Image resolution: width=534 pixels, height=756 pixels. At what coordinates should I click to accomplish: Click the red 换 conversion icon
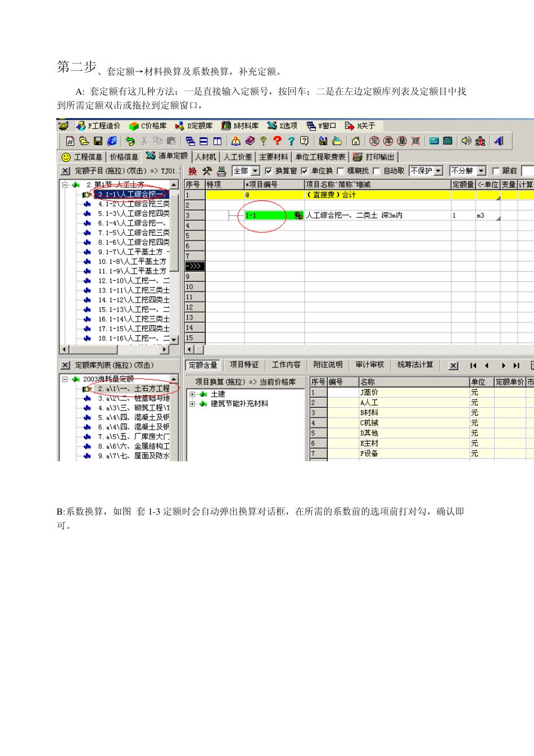tap(192, 171)
